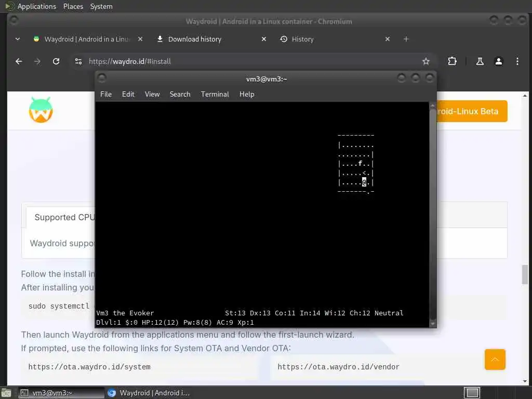Image resolution: width=532 pixels, height=399 pixels.
Task: Close the Waydroid tab
Action: coord(140,39)
